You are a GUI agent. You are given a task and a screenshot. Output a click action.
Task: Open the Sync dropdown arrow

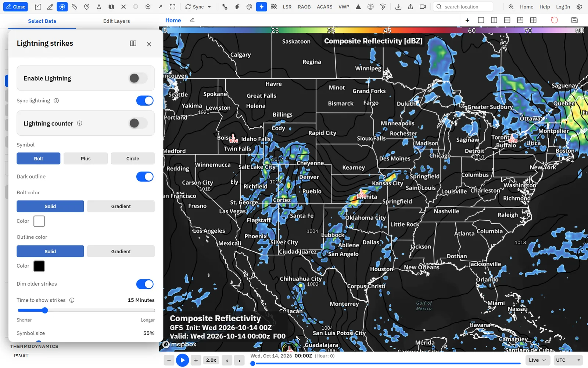(x=209, y=7)
